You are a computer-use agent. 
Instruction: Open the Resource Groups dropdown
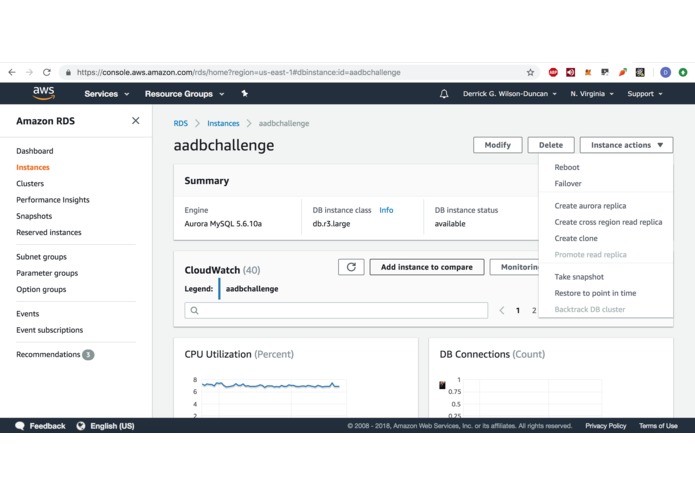coord(184,94)
